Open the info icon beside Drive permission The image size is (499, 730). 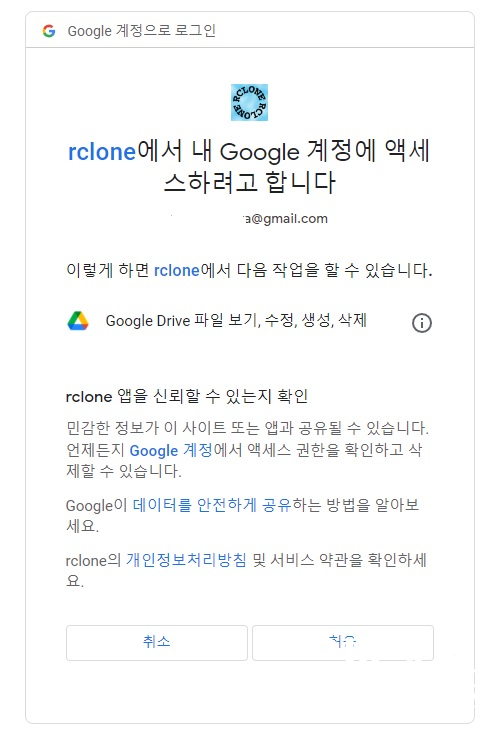pos(422,323)
